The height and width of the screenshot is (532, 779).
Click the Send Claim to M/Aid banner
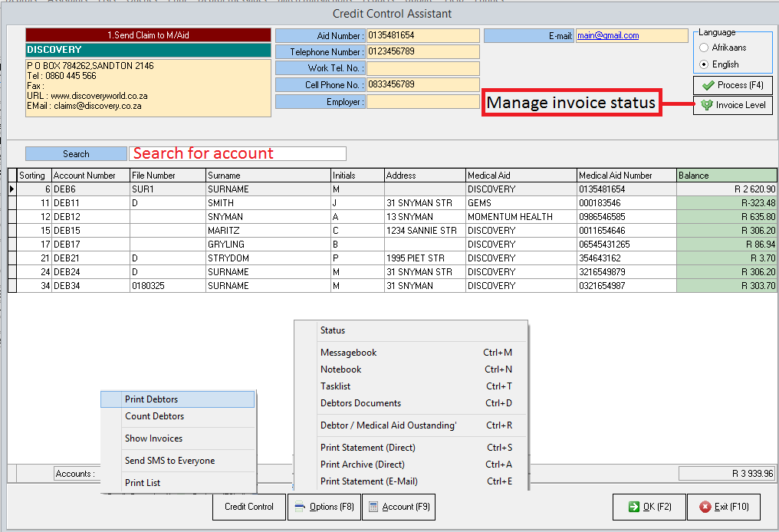click(148, 35)
